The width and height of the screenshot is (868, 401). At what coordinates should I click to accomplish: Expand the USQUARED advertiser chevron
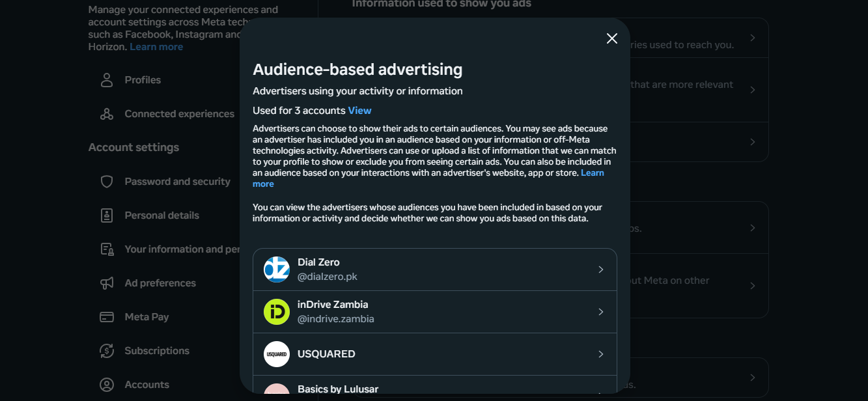point(600,354)
